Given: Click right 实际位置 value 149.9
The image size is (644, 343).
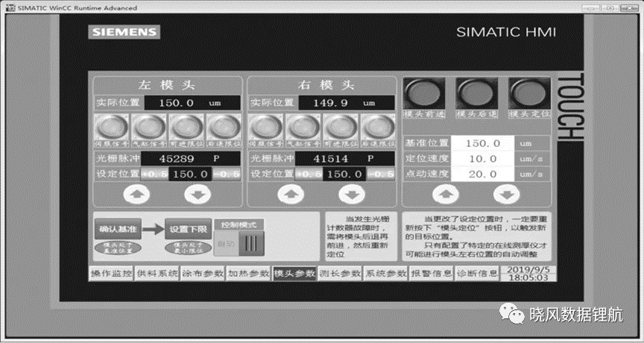Looking at the screenshot, I should coord(331,103).
